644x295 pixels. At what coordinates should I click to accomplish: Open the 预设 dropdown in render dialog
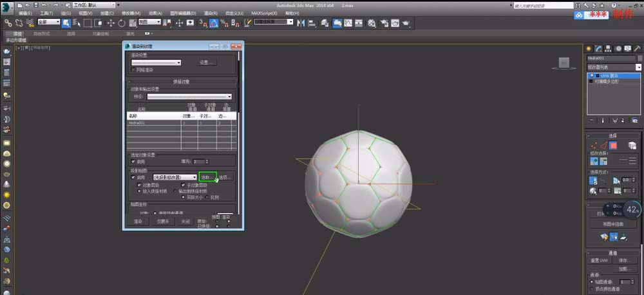pos(189,97)
